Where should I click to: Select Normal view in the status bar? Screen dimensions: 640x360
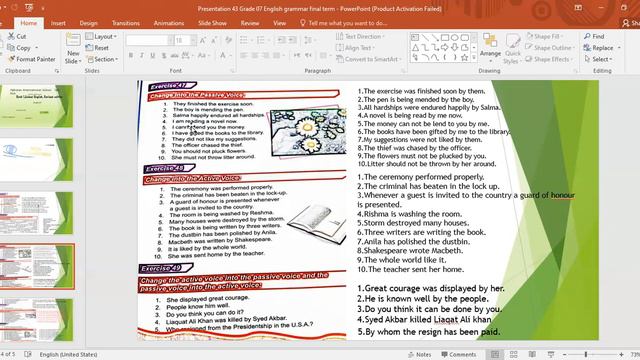click(495, 354)
